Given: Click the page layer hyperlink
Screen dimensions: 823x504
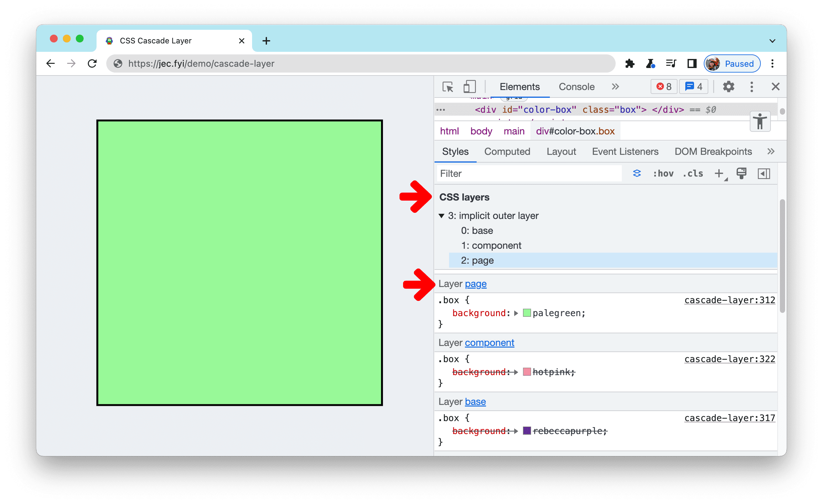Looking at the screenshot, I should click(476, 284).
